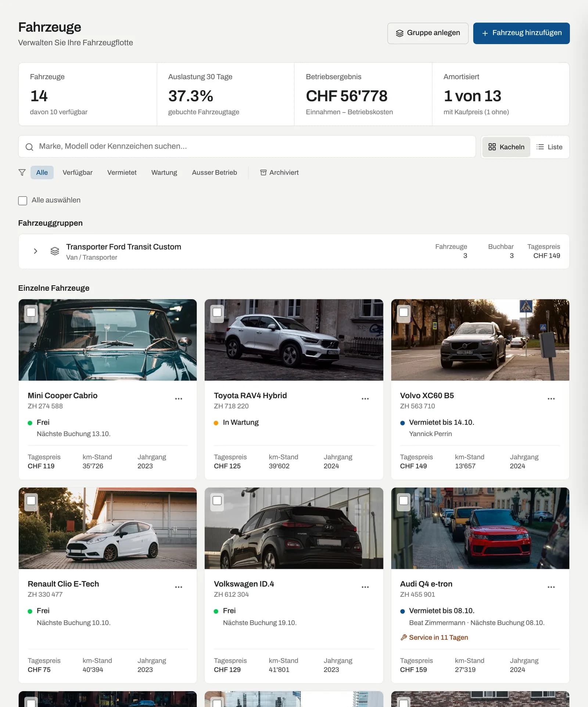Open the Toyota RAV4 Hybrid photo
The image size is (588, 707).
pos(294,340)
